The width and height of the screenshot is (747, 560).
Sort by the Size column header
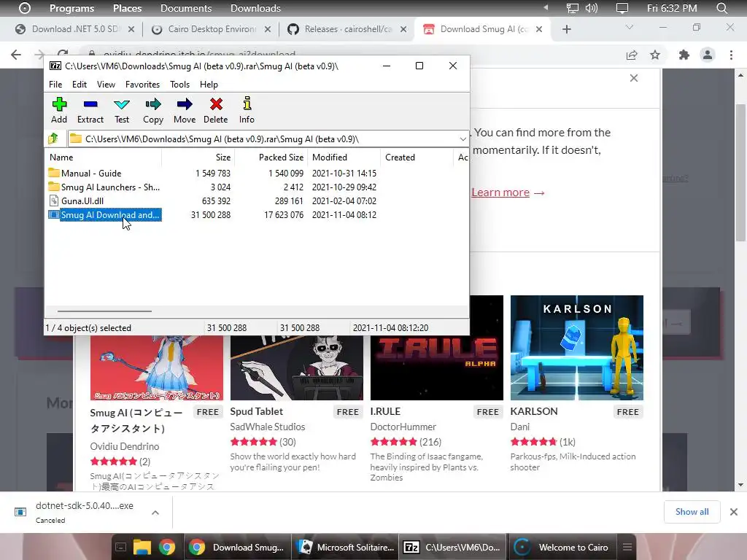198,157
